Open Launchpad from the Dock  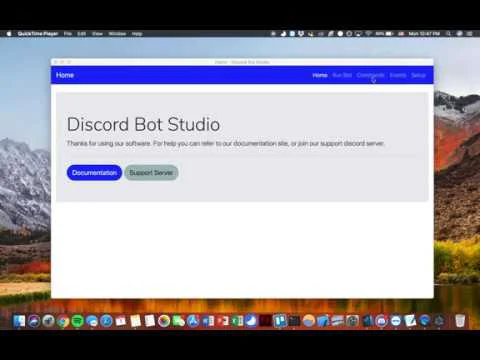[x=48, y=321]
